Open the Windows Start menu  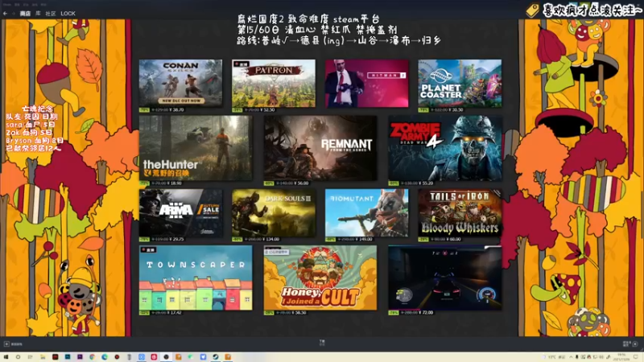6,357
